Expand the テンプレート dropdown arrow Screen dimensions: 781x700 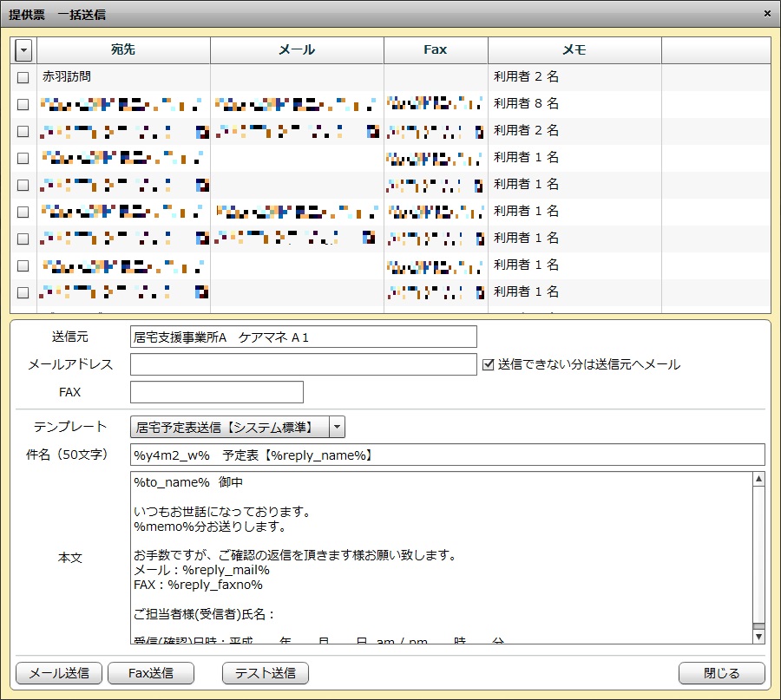pyautogui.click(x=337, y=427)
